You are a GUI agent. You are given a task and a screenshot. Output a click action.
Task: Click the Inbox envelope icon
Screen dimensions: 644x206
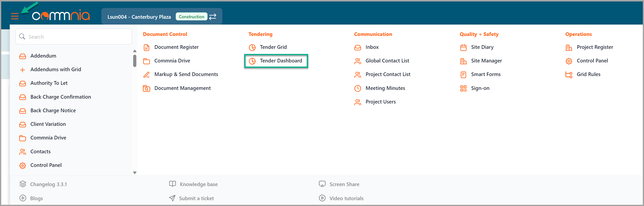(x=357, y=47)
